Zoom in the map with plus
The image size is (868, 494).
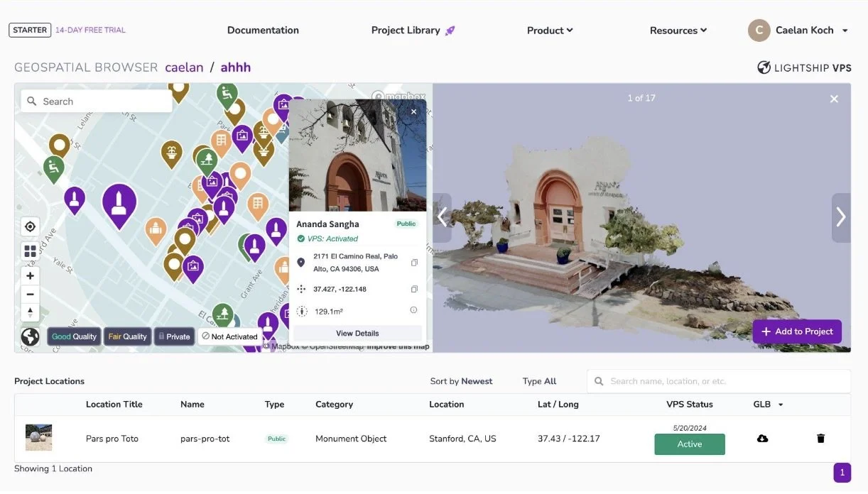click(30, 276)
